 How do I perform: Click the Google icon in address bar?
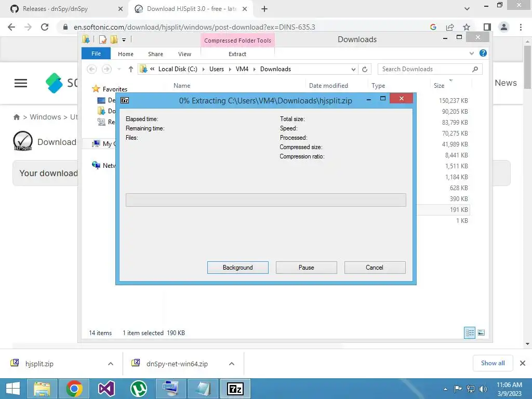tap(433, 27)
